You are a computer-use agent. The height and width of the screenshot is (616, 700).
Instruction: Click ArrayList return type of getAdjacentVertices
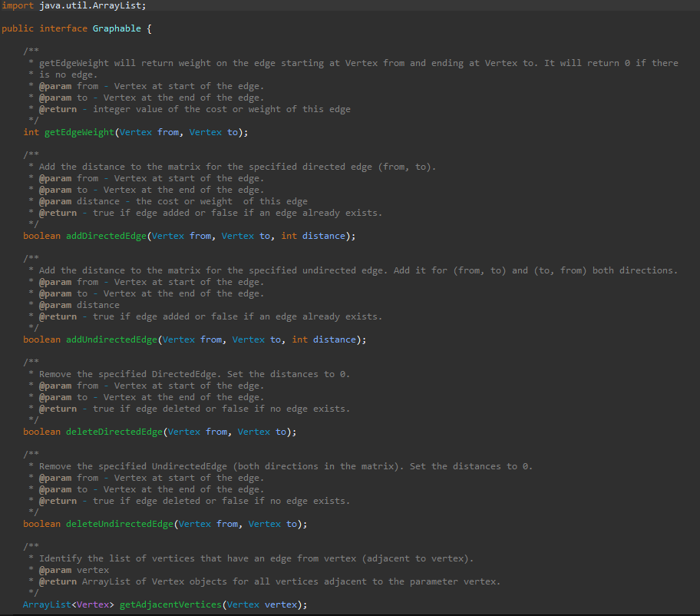tap(47, 604)
